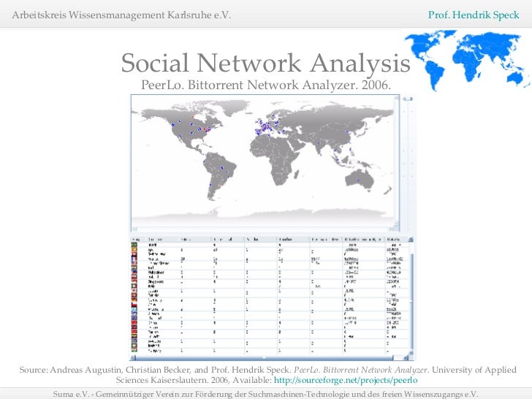Click the arrow control above the map's right scrollbar
The image size is (532, 399).
(408, 99)
